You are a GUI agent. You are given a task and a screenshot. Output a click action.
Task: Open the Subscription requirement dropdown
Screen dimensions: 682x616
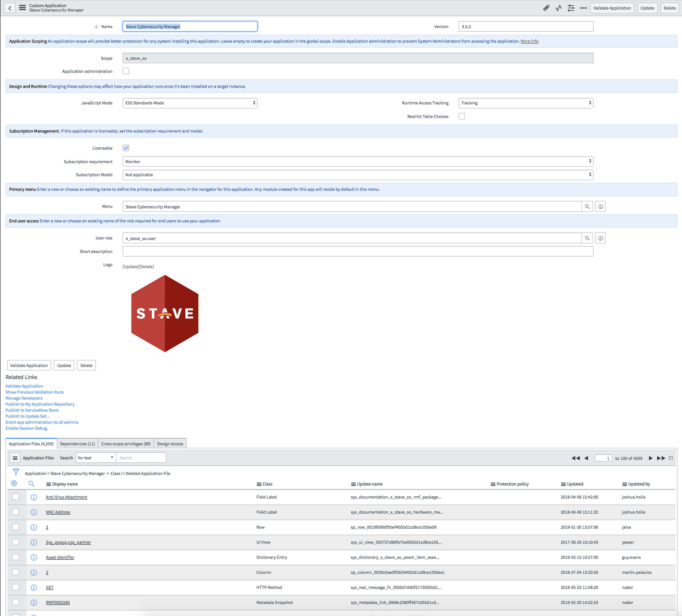358,162
